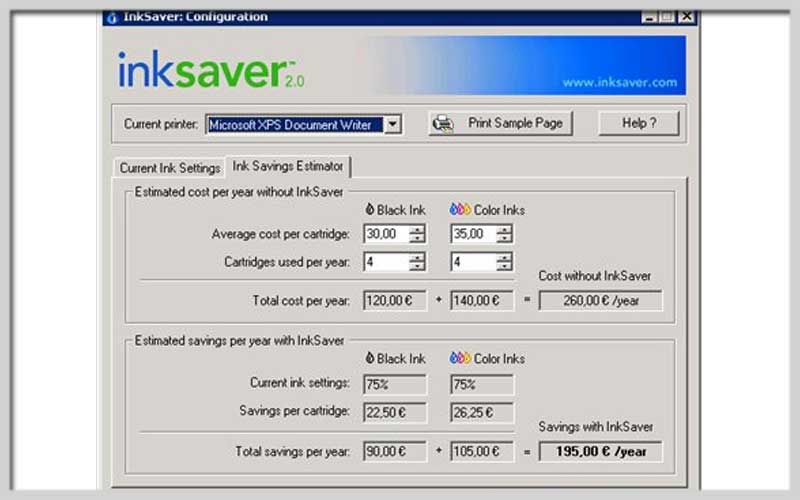Click Black Ink cartridges used per year field
Screen dimensions: 800x500
(x=386, y=262)
